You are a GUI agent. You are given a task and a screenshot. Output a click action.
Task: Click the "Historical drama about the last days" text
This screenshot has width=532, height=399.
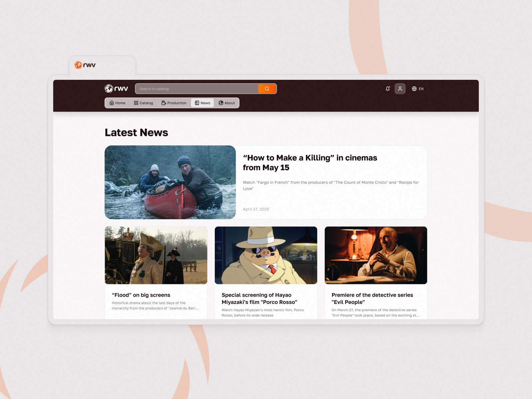point(155,306)
